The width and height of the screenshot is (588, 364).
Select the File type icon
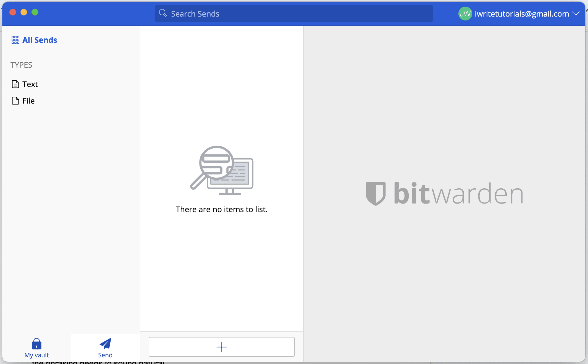[15, 100]
